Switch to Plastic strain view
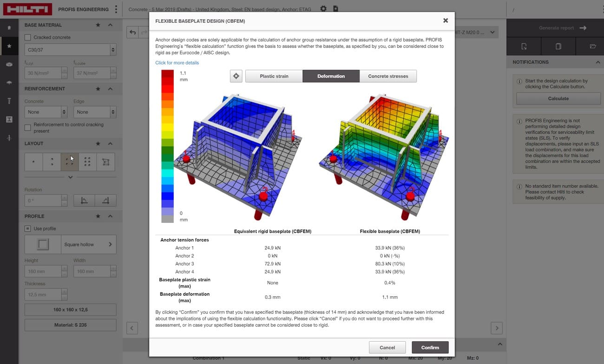The width and height of the screenshot is (604, 364). (274, 76)
